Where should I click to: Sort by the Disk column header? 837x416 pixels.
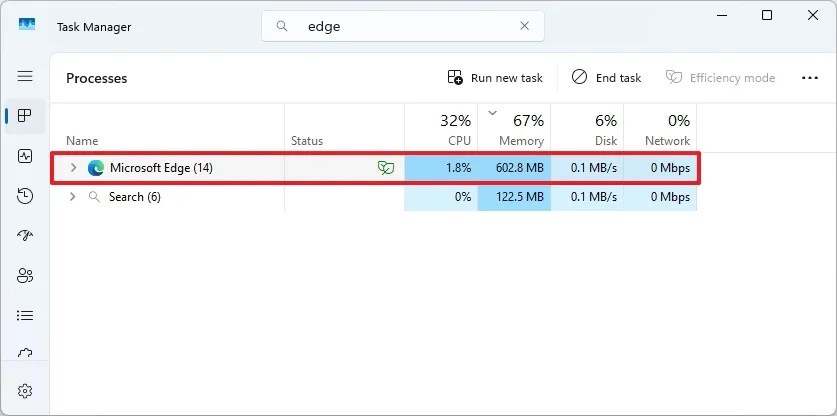coord(587,129)
